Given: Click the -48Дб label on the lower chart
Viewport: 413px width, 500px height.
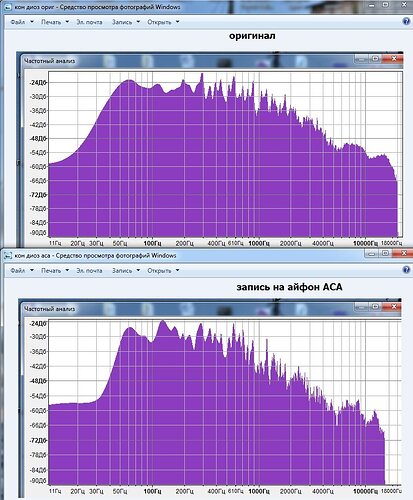Looking at the screenshot, I should pos(38,381).
